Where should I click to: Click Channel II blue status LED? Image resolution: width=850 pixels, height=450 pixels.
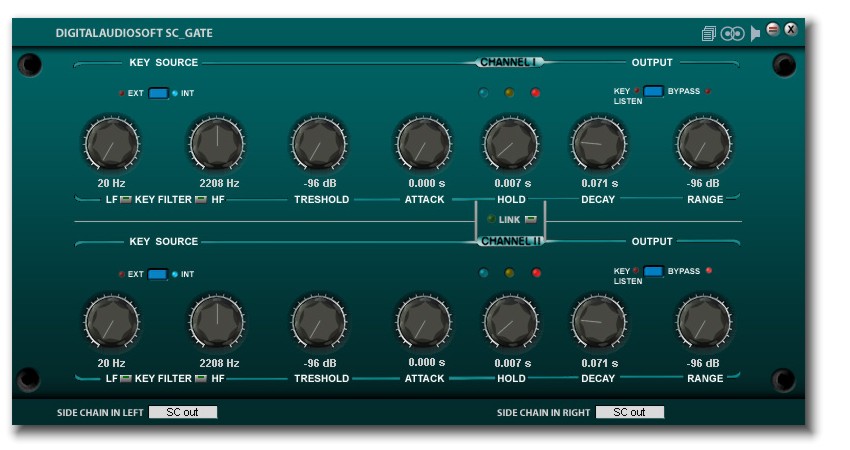(484, 273)
